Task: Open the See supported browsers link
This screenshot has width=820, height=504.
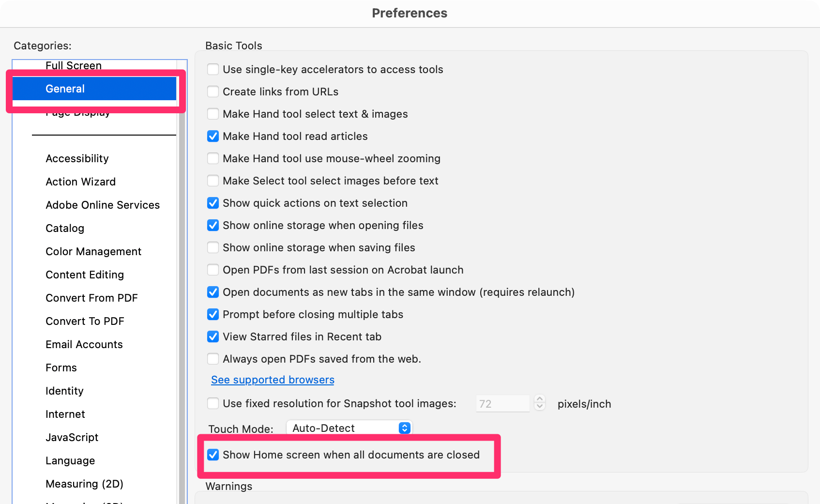Action: (273, 380)
